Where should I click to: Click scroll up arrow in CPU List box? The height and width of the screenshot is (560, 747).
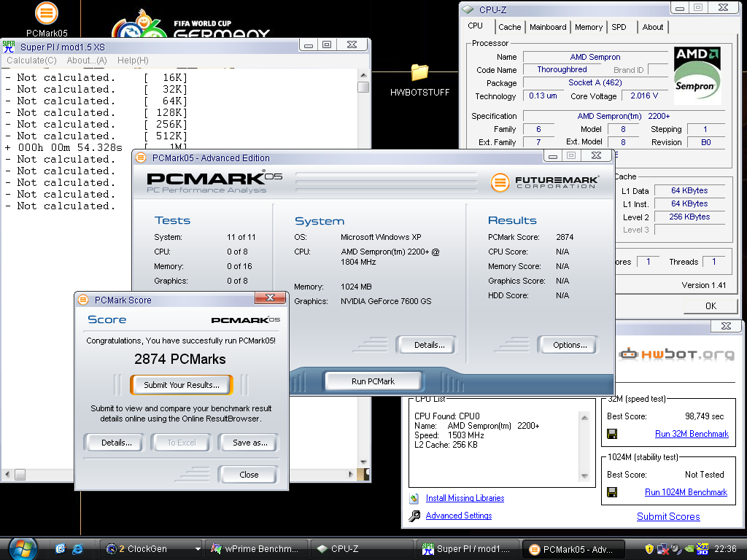pos(584,418)
